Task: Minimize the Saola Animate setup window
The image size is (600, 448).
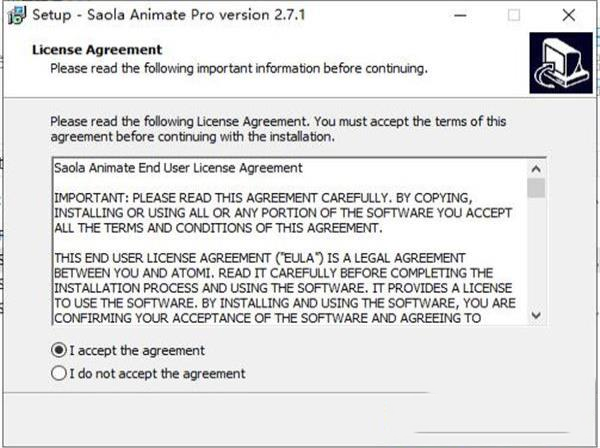Action: (x=460, y=16)
